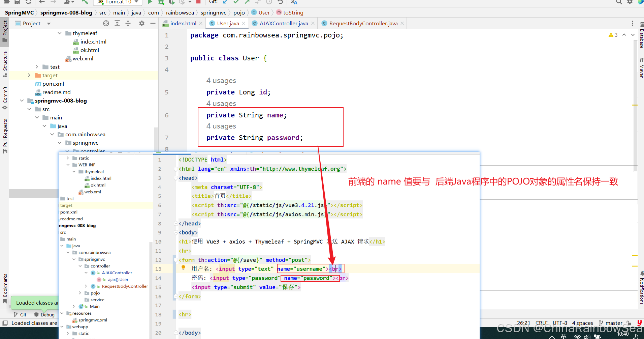Navigate back with left arrow
This screenshot has width=644, height=339.
click(x=42, y=2)
